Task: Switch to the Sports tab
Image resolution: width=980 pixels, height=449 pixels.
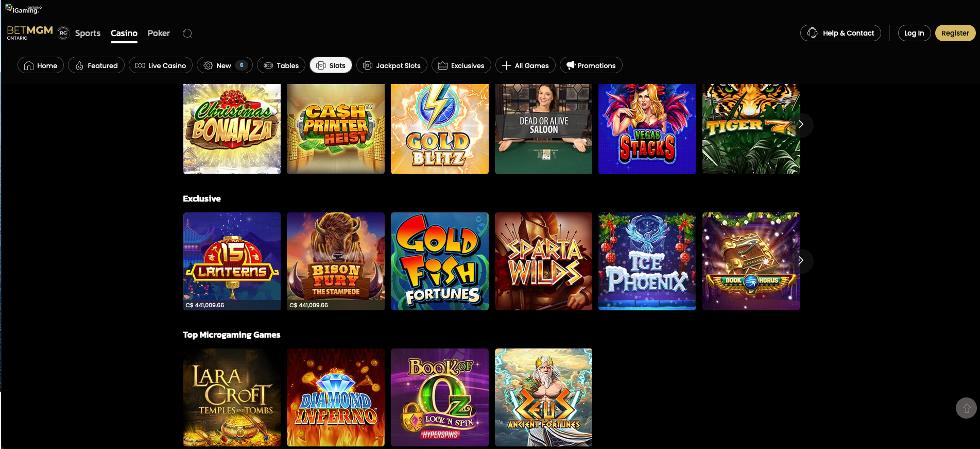Action: point(88,33)
